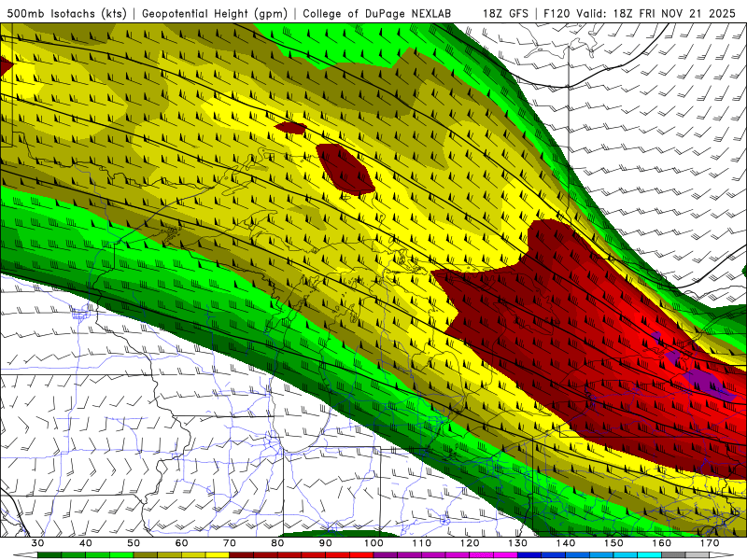
Task: Click the '160' label on the color scale
Action: (x=662, y=543)
